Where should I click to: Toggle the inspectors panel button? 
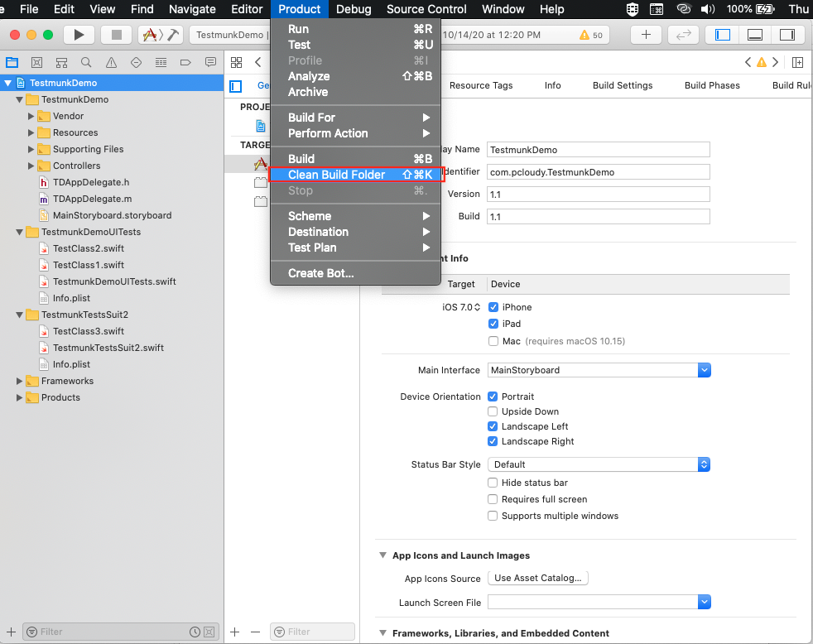tap(787, 35)
